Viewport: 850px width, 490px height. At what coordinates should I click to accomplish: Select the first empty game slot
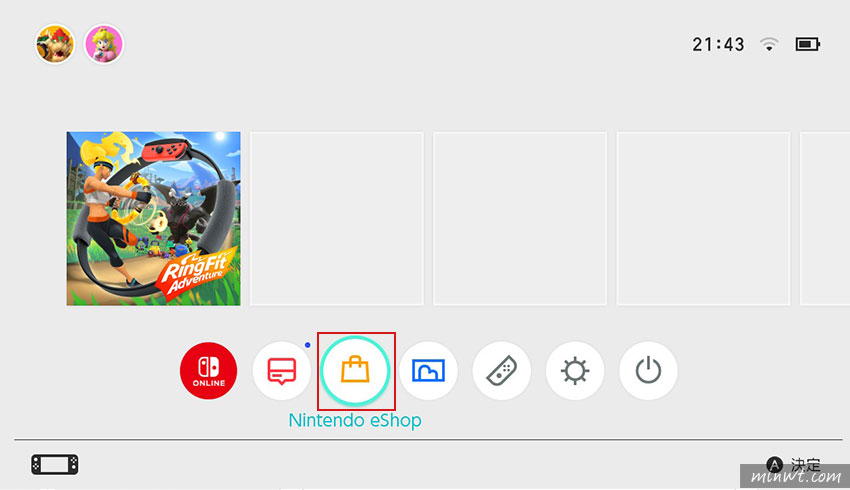[337, 218]
